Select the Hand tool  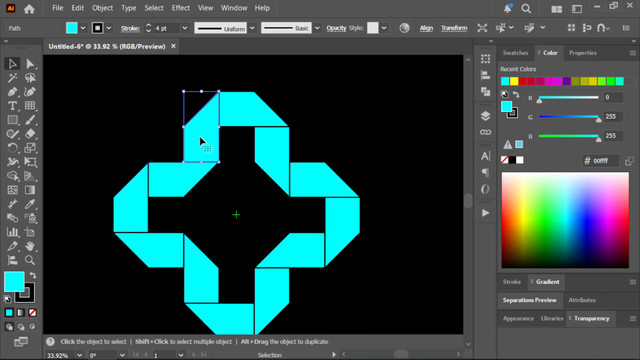(30, 246)
